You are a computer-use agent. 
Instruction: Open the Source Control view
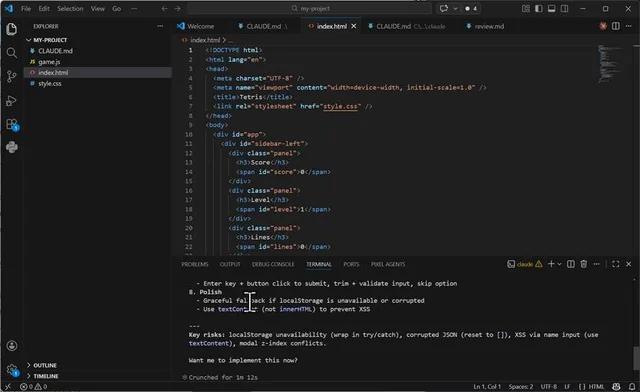coord(12,76)
